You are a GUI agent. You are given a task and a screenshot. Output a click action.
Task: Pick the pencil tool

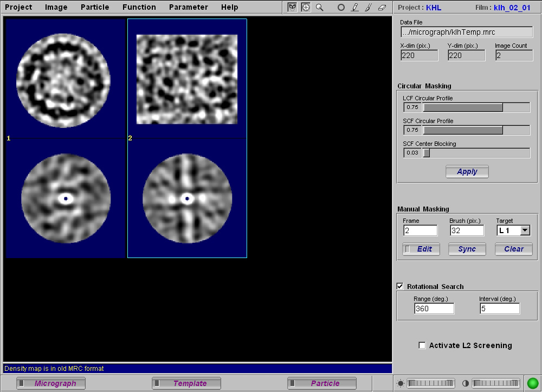click(x=355, y=8)
